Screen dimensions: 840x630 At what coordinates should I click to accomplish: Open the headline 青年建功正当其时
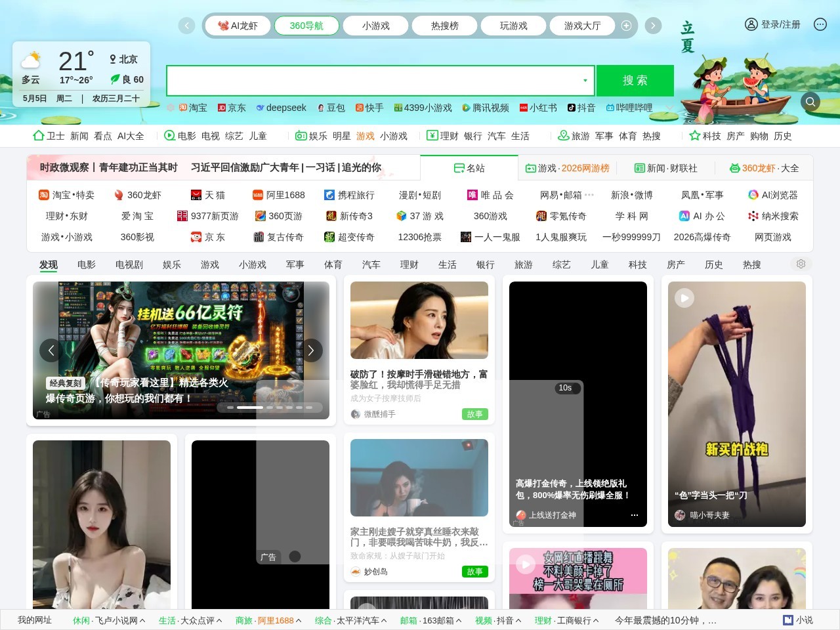click(x=138, y=167)
